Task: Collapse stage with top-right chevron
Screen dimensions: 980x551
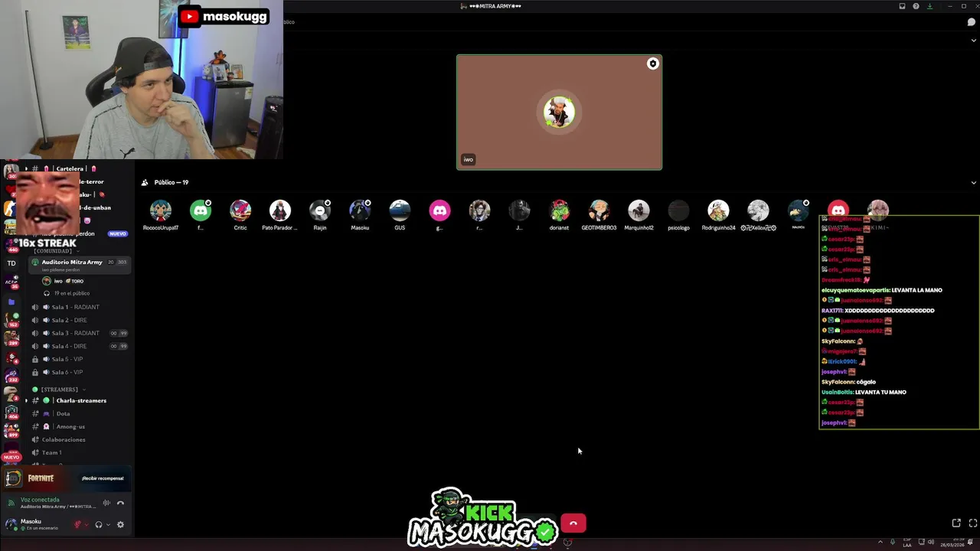Action: pyautogui.click(x=974, y=41)
